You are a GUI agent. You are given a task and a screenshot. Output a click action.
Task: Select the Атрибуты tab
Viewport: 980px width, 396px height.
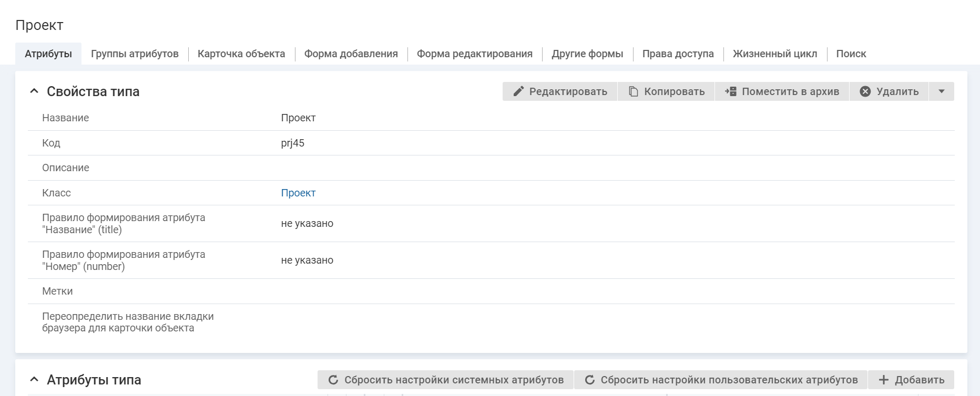pos(48,54)
